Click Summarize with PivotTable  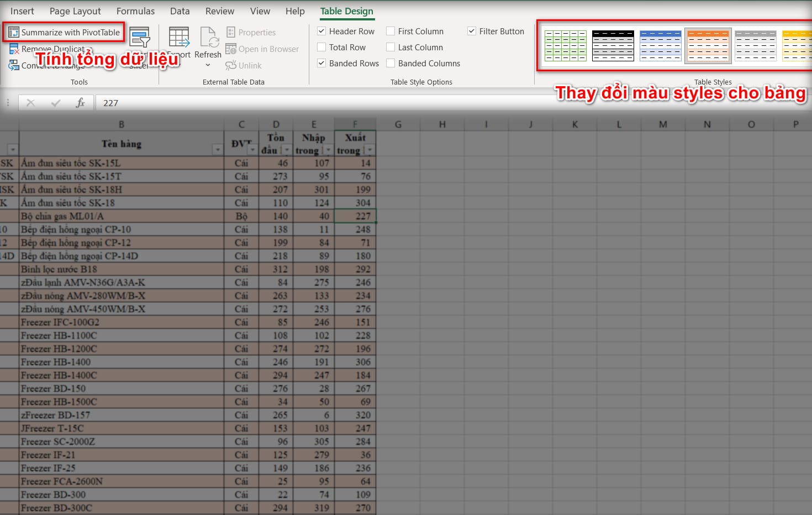(x=64, y=32)
